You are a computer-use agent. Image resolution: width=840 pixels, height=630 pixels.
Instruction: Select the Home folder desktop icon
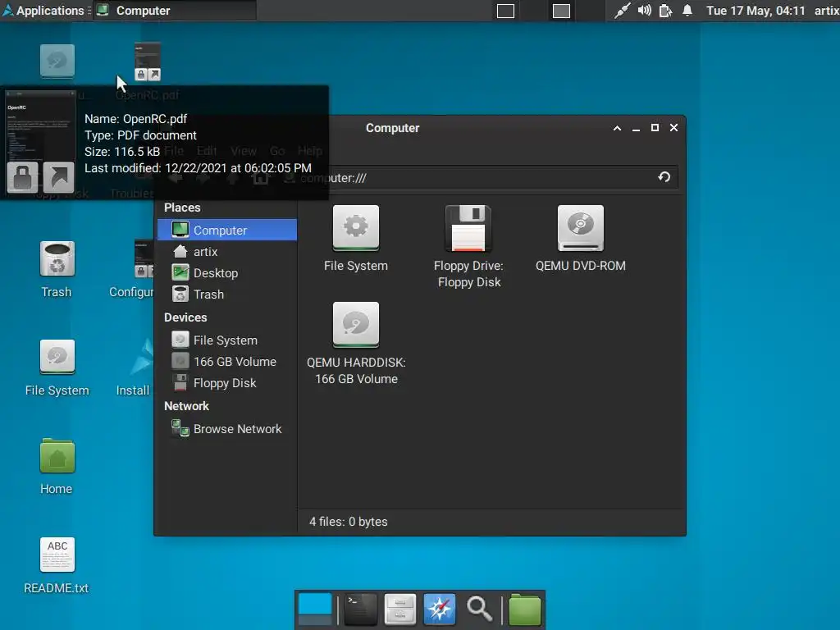[57, 466]
